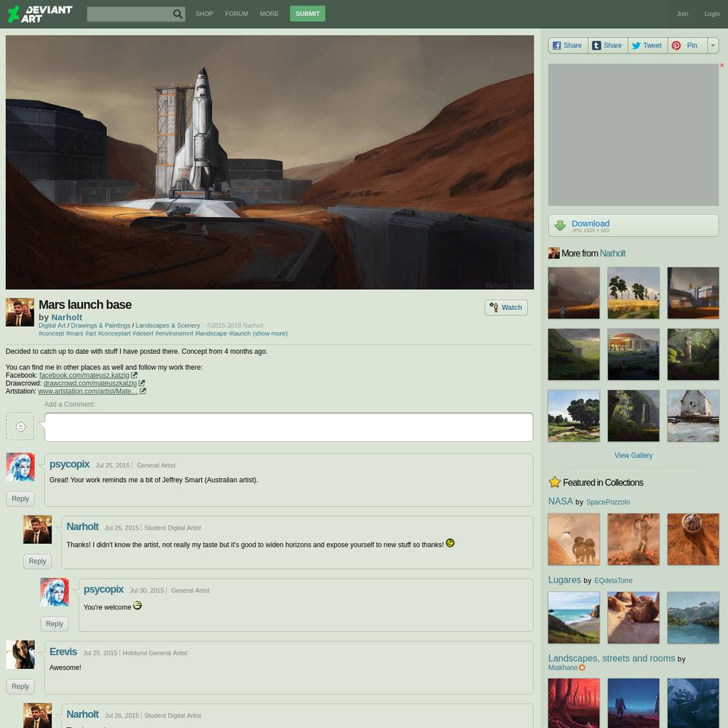Click the small Narholt avatar in More from
This screenshot has height=728, width=728.
(554, 253)
